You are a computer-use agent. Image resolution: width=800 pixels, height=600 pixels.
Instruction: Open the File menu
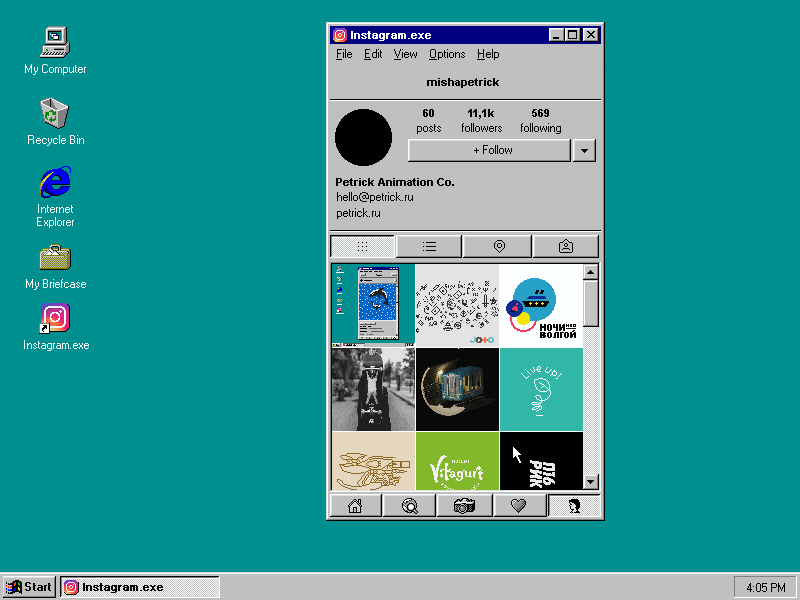[x=344, y=54]
